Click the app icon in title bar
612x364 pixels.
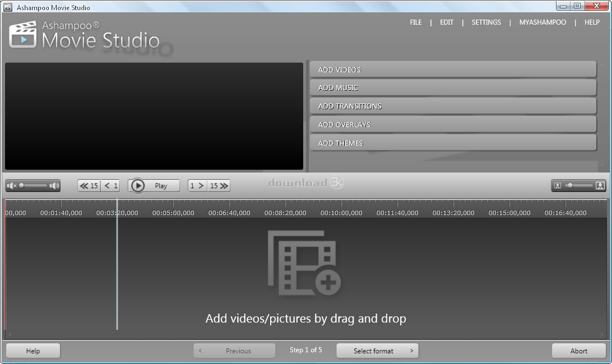tap(8, 7)
